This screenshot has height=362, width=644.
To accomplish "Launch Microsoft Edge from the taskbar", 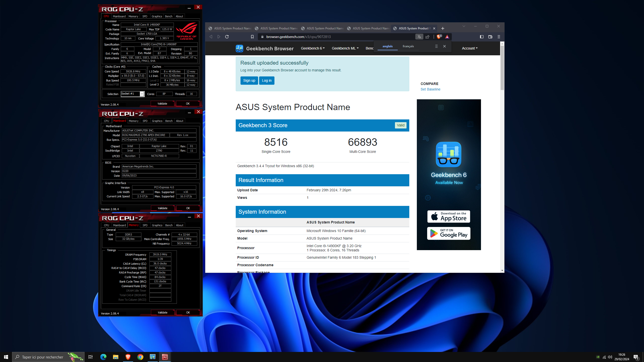I will point(103,357).
